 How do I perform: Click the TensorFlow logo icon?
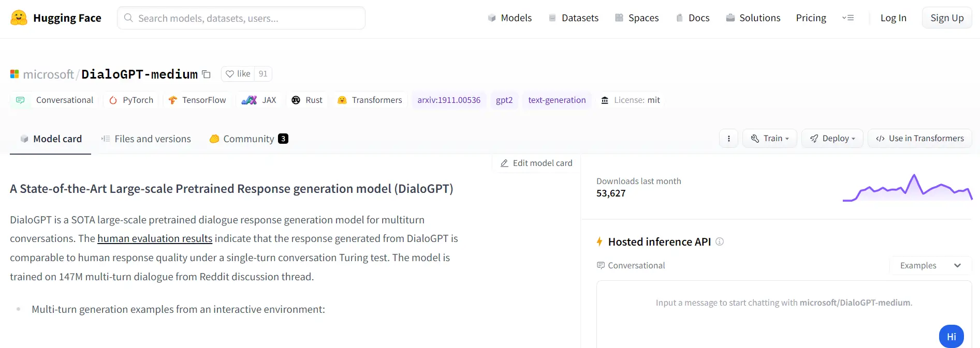coord(172,100)
